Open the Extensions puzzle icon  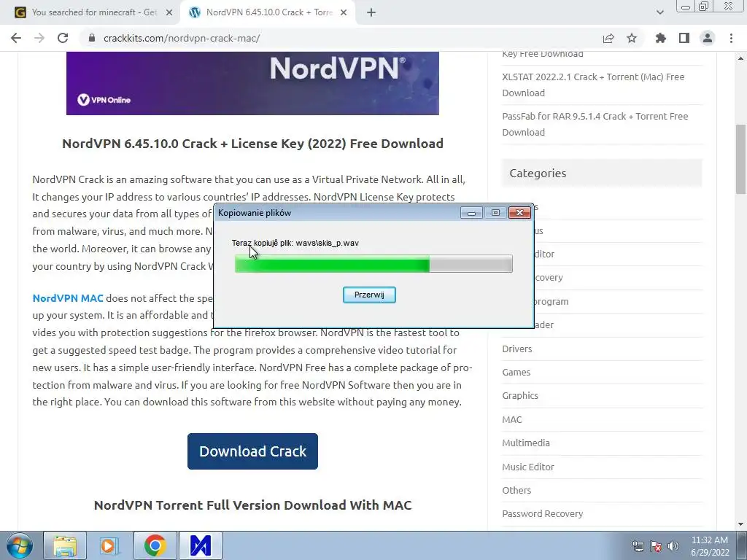click(x=661, y=38)
